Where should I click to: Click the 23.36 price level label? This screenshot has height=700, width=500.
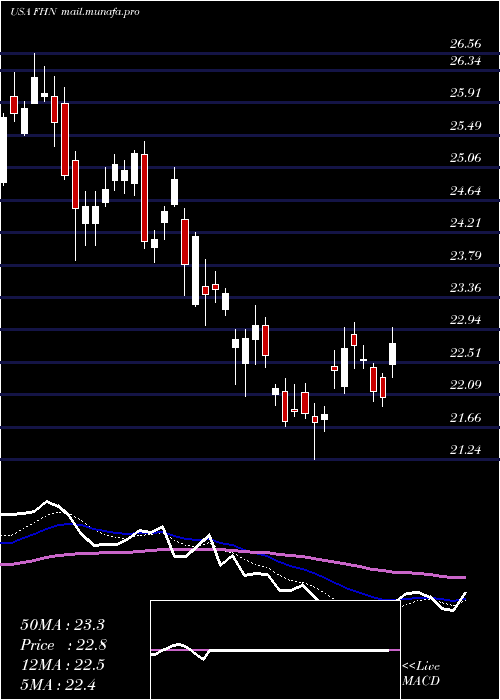pyautogui.click(x=466, y=288)
